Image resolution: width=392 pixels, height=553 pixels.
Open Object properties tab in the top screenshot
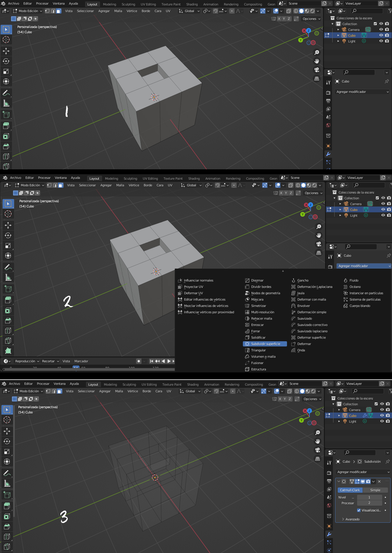click(x=328, y=146)
